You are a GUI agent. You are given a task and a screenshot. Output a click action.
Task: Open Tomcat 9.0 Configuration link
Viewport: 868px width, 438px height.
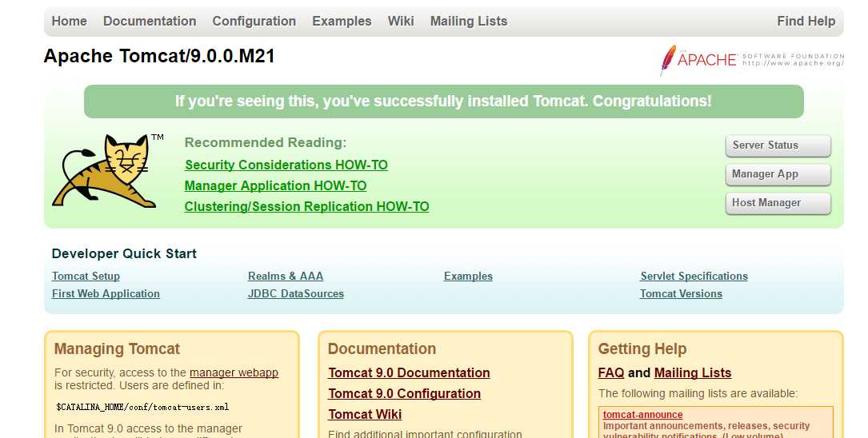point(404,394)
